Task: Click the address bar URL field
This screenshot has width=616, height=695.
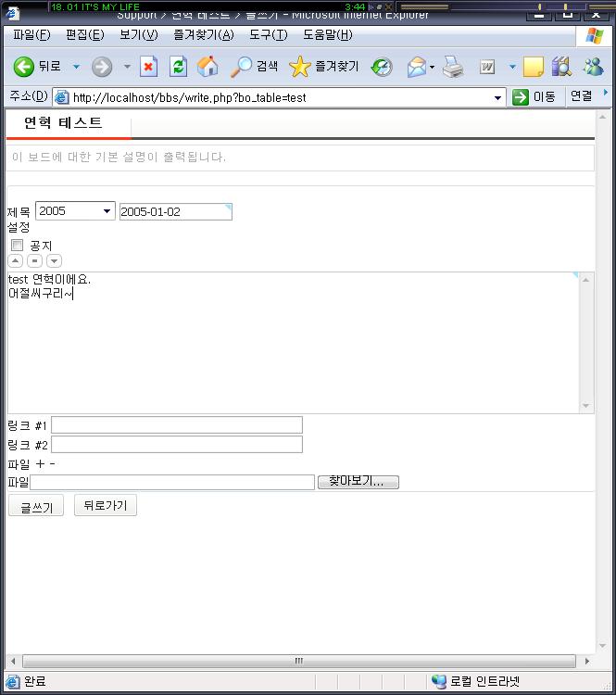Action: click(279, 97)
